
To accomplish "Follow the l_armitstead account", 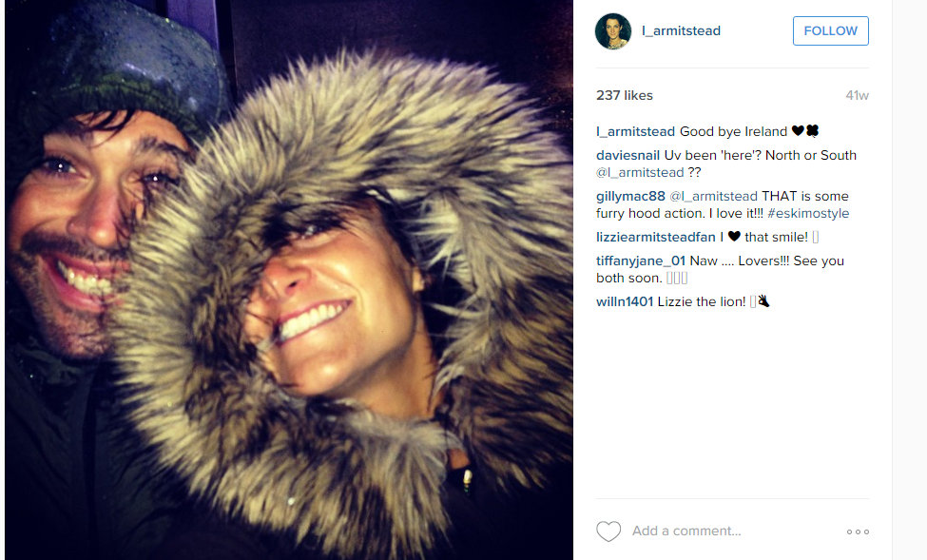I will point(831,30).
